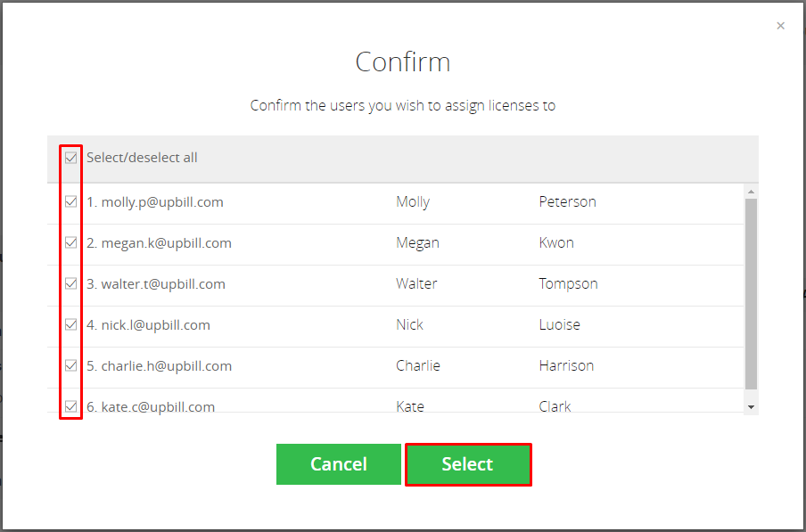The height and width of the screenshot is (532, 806).
Task: Click the Kate Clark row
Action: click(395, 401)
